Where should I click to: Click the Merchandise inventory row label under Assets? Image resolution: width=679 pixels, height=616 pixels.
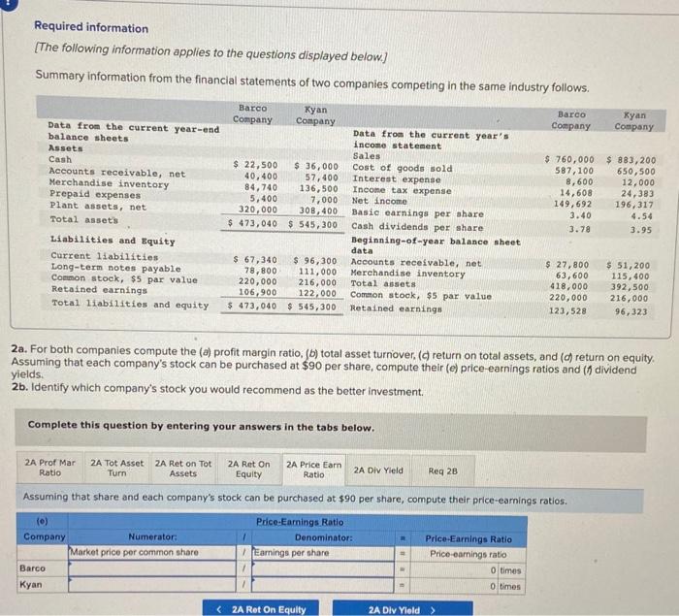[x=109, y=183]
